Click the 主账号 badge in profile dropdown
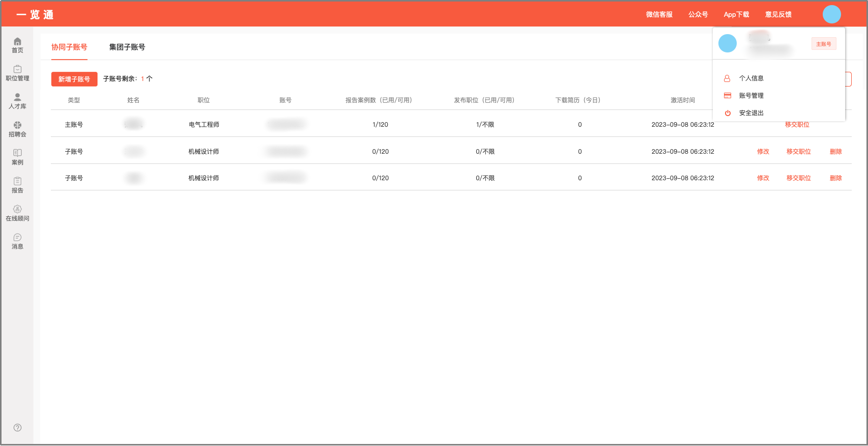 (824, 44)
